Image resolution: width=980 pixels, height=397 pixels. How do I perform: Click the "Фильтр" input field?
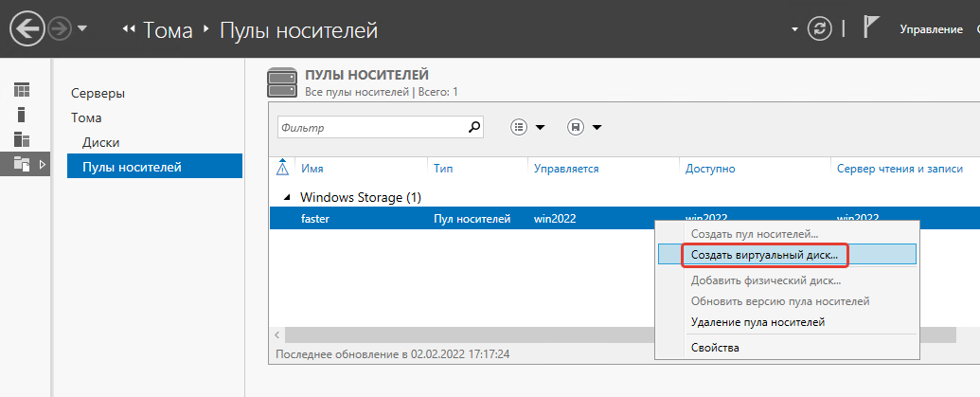coord(369,127)
